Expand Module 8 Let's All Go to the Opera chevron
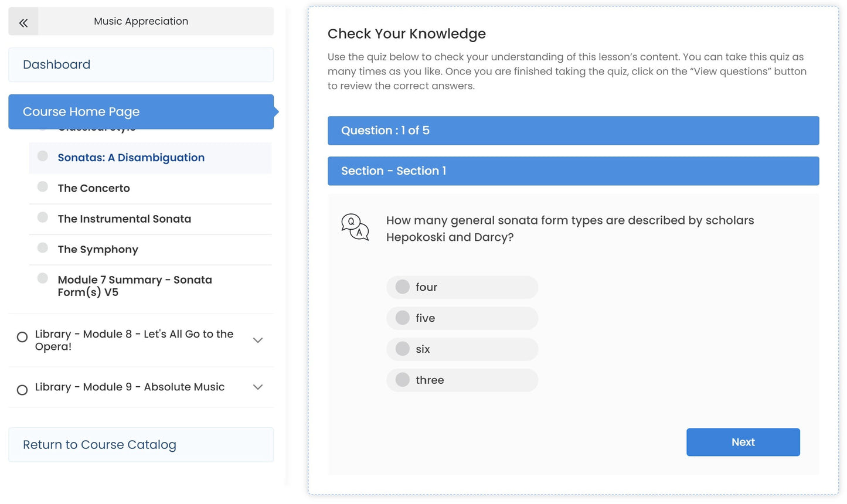 [x=258, y=340]
